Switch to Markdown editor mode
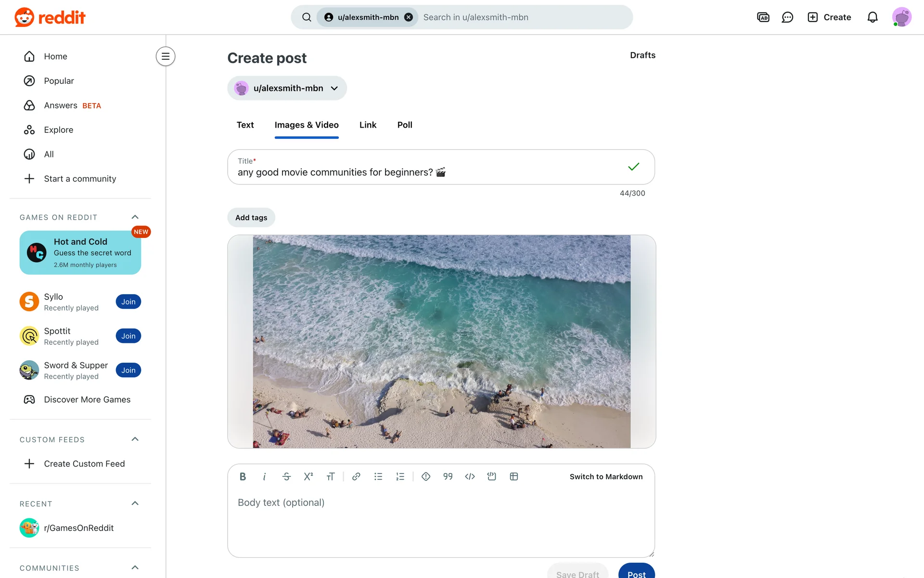The height and width of the screenshot is (578, 924). pyautogui.click(x=605, y=476)
